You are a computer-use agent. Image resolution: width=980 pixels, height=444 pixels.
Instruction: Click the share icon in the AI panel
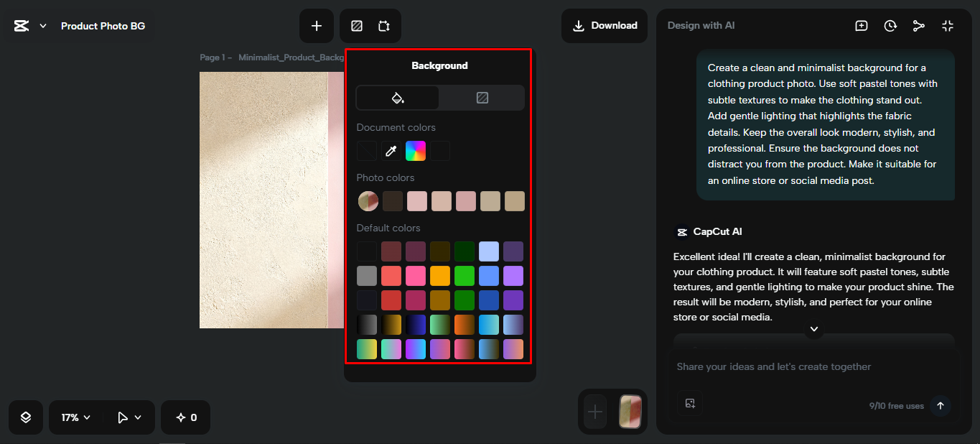click(919, 25)
